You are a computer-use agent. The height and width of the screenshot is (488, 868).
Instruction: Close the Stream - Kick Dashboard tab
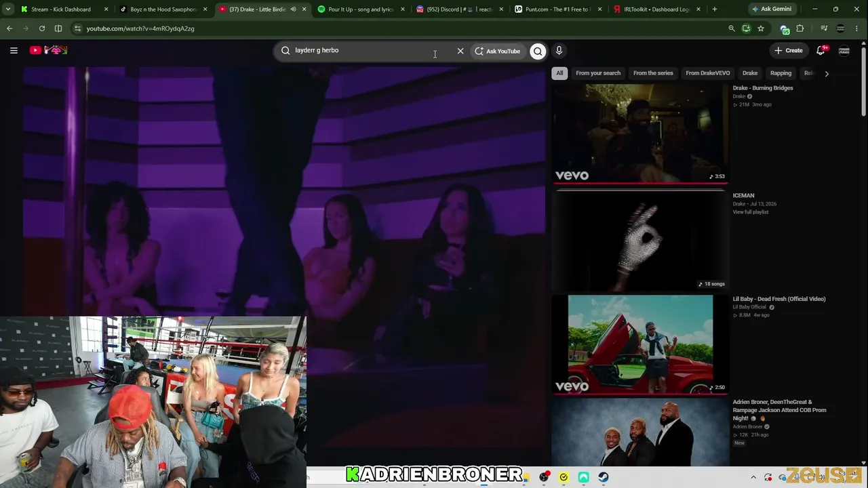tap(106, 9)
